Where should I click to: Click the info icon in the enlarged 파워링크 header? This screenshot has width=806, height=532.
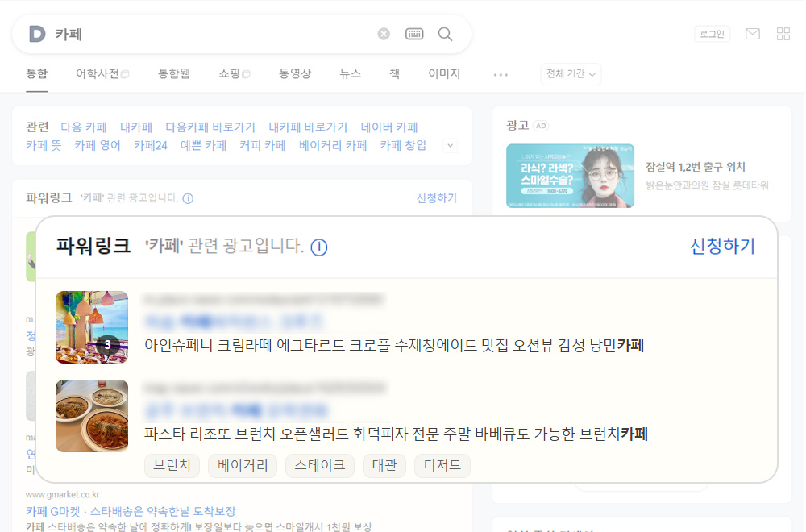click(x=318, y=247)
